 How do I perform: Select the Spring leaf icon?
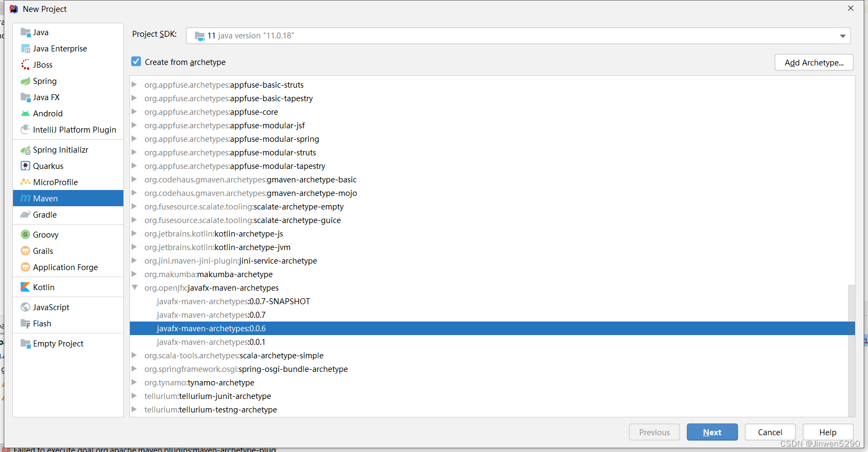tap(25, 81)
